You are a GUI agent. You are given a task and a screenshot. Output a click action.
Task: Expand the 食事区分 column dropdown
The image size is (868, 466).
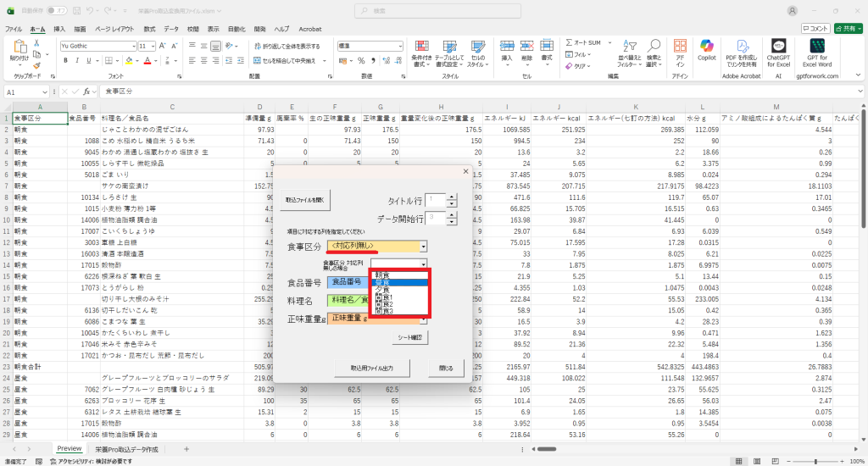pyautogui.click(x=422, y=247)
